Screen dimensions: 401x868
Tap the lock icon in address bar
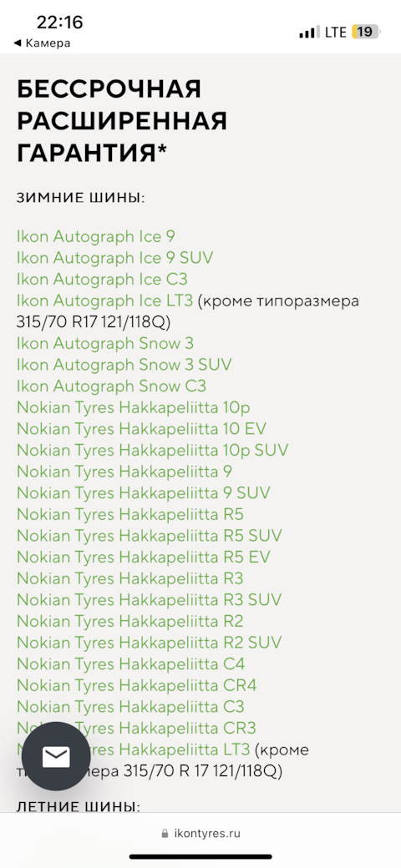[x=164, y=833]
